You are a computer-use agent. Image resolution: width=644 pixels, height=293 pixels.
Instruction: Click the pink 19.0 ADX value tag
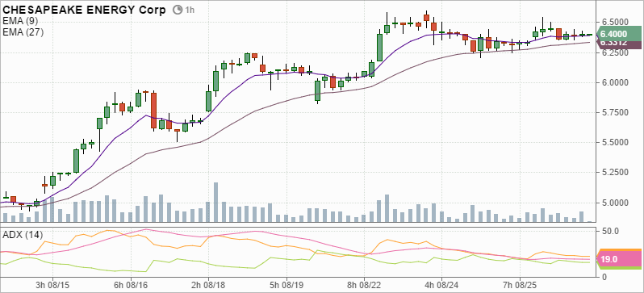[x=619, y=259]
